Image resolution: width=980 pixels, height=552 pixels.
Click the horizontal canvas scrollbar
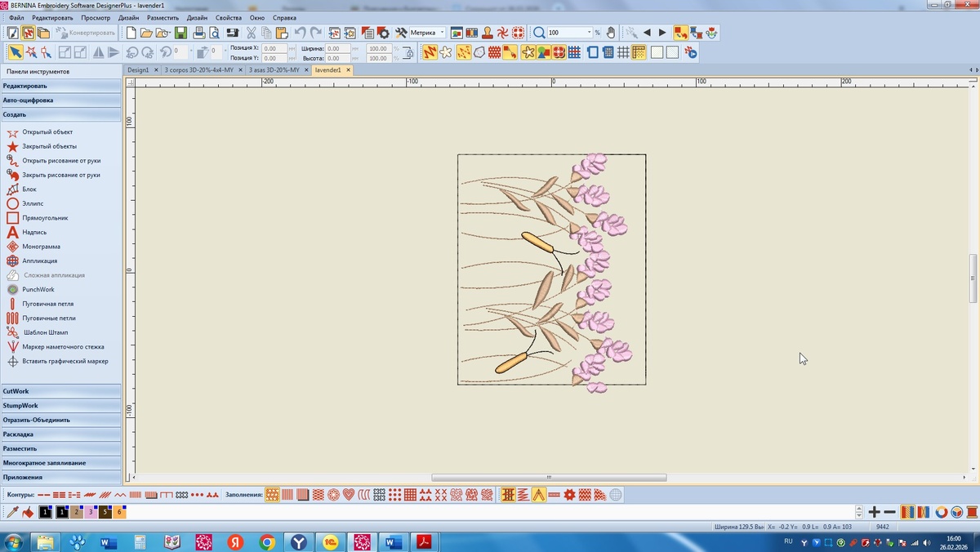[x=549, y=478]
